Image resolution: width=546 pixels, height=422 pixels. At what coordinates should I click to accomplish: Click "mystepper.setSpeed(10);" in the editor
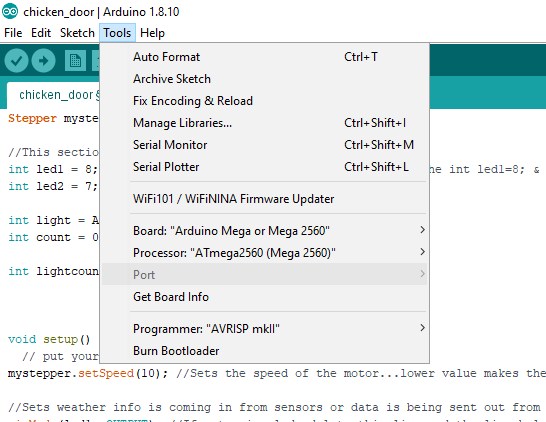click(88, 373)
